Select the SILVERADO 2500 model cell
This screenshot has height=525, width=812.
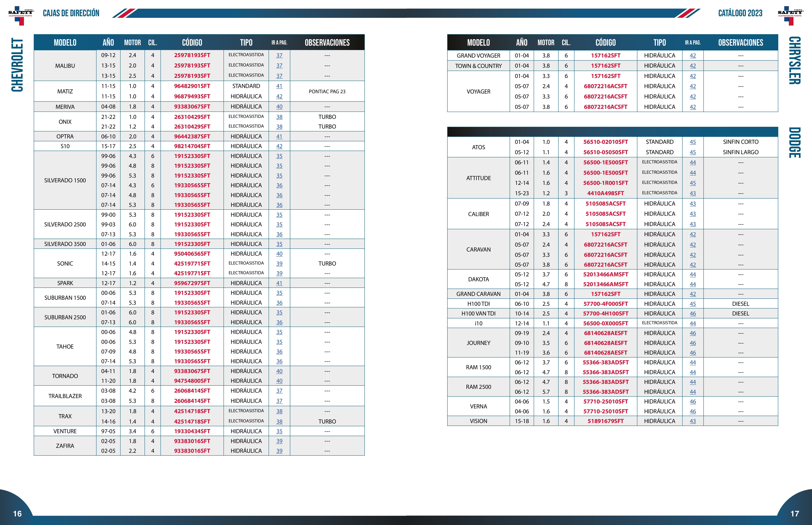65,224
